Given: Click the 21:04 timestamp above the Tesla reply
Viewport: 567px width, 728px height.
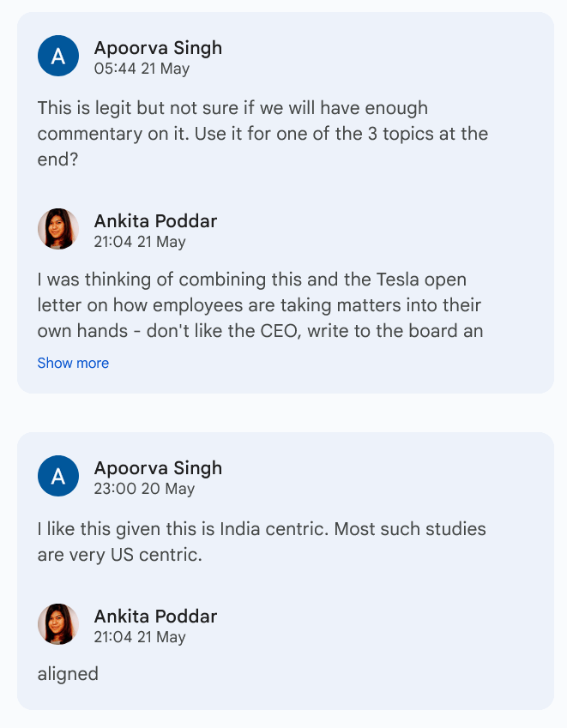Looking at the screenshot, I should (140, 242).
